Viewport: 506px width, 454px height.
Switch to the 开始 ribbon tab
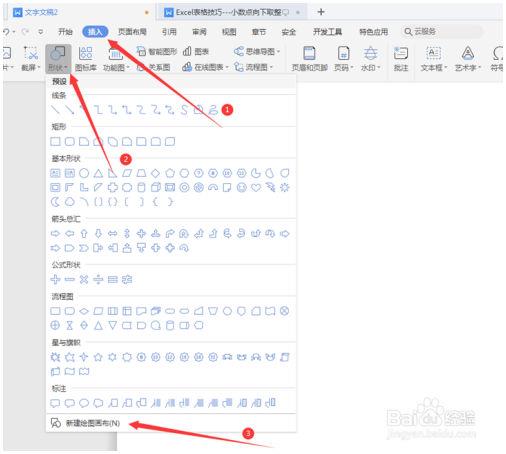click(x=65, y=32)
